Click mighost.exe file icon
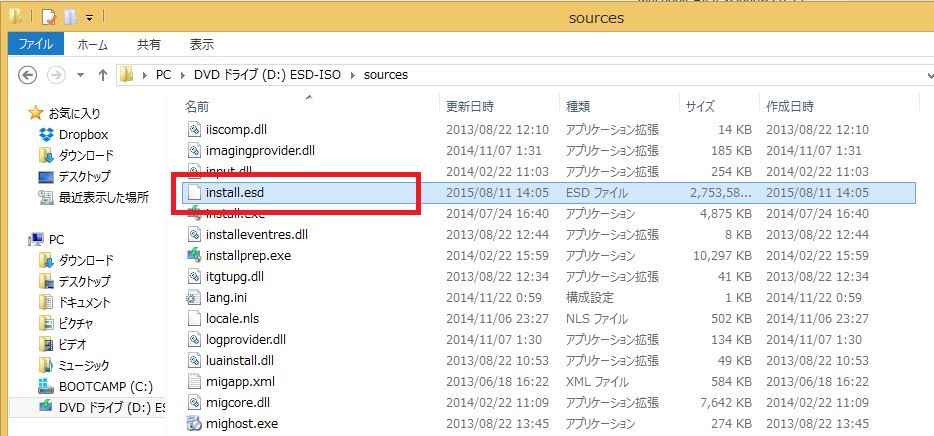This screenshot has width=934, height=436. 194,423
